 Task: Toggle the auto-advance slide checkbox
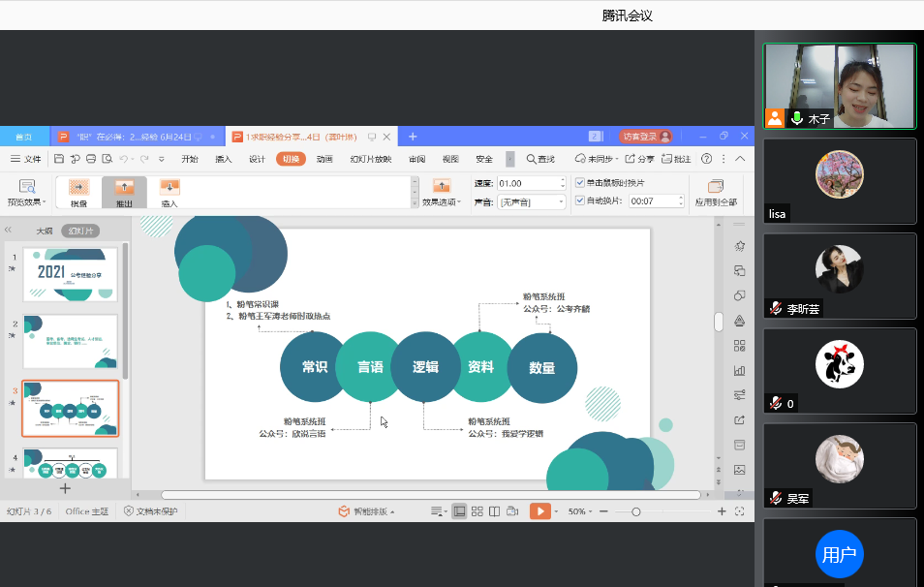tap(580, 201)
